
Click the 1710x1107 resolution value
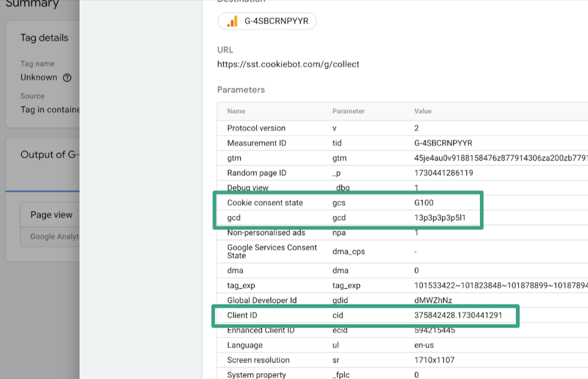coord(435,360)
